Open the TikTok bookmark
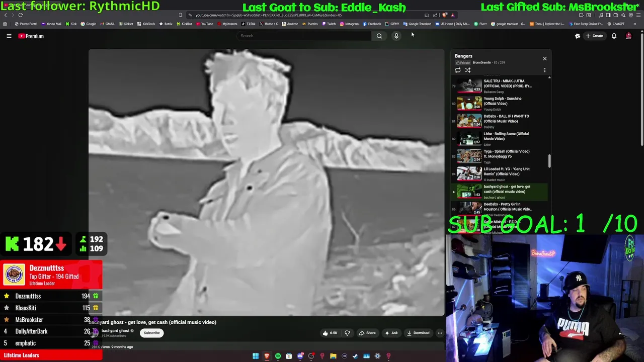The width and height of the screenshot is (644, 362). point(249,24)
